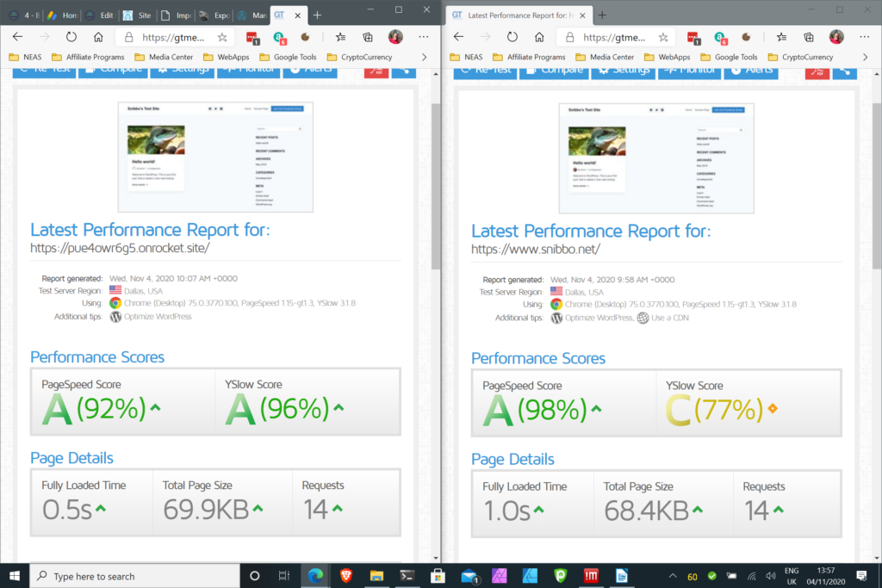Click the address bar in the right window
The width and height of the screenshot is (882, 588).
coord(617,37)
